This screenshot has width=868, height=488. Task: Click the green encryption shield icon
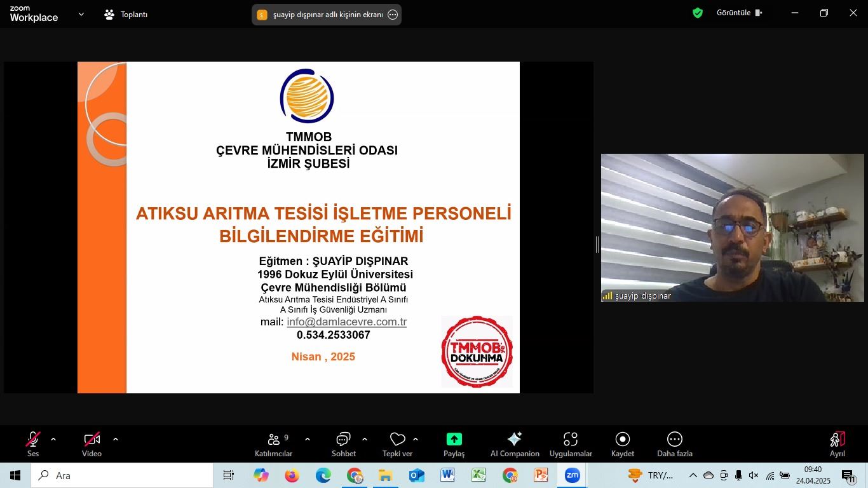tap(698, 13)
